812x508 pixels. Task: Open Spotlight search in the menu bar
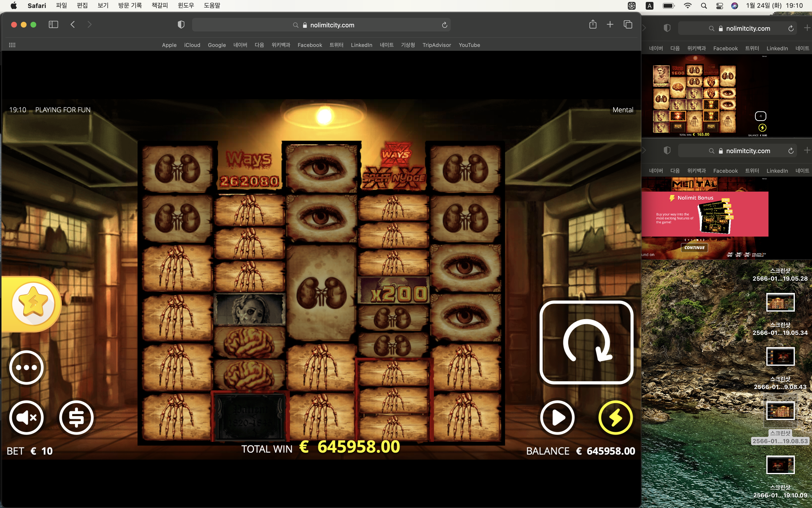704,6
